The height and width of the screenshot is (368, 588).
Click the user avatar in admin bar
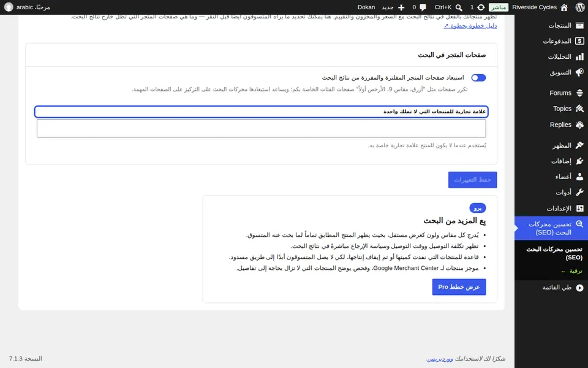pyautogui.click(x=8, y=7)
